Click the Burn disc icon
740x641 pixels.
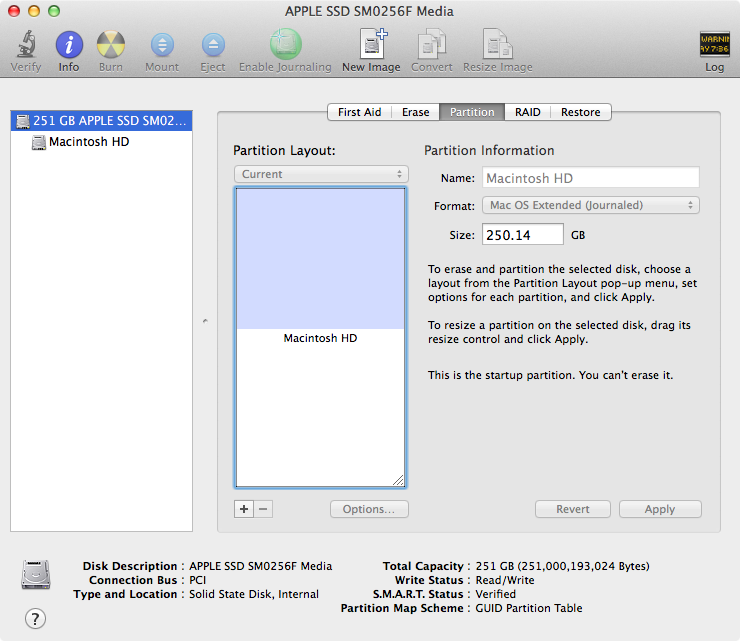[x=111, y=44]
